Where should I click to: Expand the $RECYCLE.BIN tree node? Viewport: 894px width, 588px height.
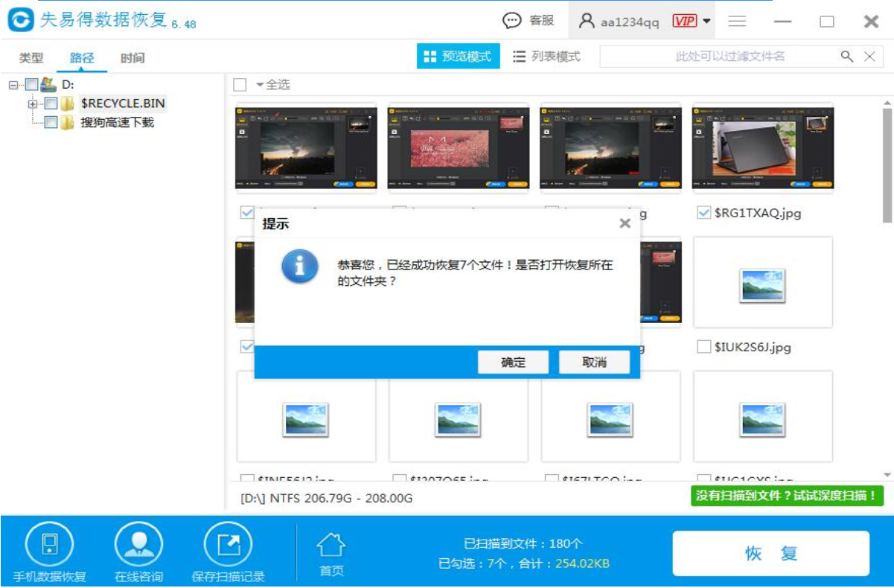click(x=33, y=103)
